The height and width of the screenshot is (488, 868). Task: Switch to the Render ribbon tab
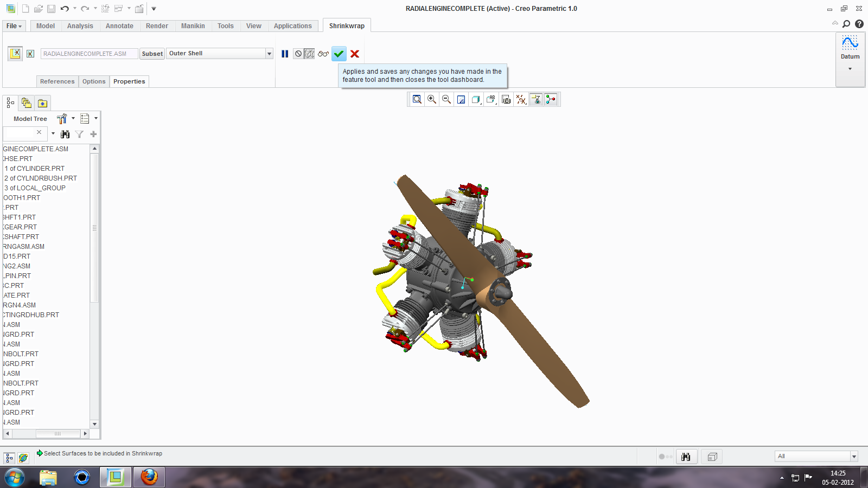tap(157, 26)
